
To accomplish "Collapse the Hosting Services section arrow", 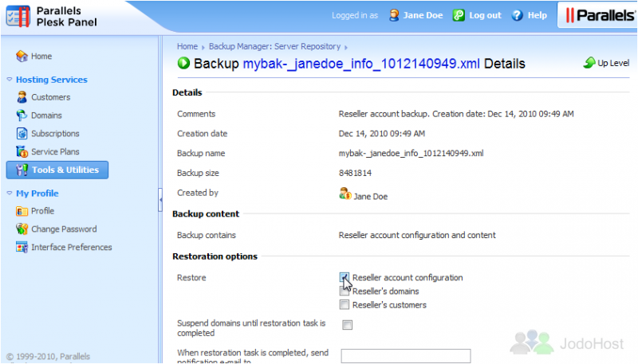I will click(10, 80).
